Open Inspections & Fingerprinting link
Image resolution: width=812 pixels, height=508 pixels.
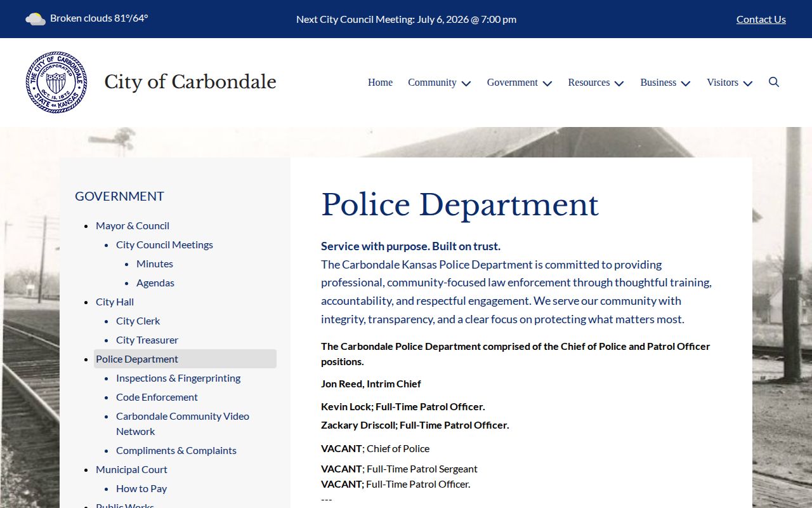(x=178, y=378)
